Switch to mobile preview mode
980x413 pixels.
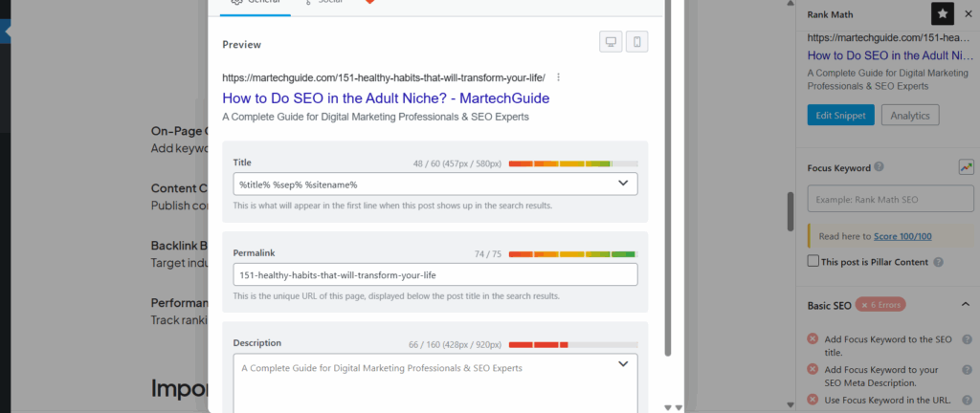pyautogui.click(x=636, y=42)
